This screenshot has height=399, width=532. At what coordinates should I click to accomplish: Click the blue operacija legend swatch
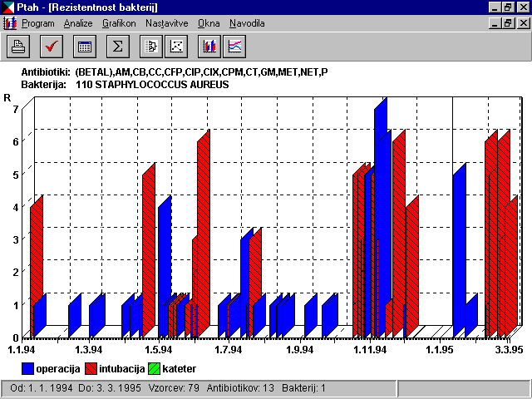tap(27, 369)
